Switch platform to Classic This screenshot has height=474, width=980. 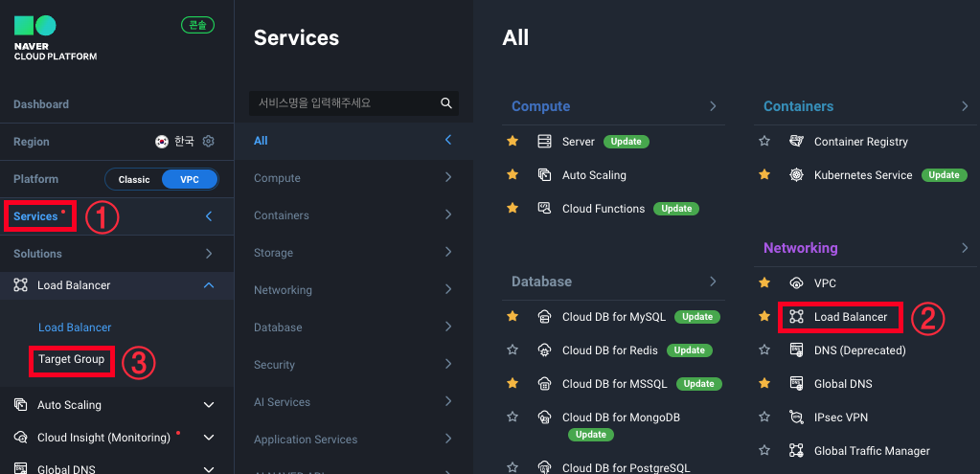click(x=134, y=179)
